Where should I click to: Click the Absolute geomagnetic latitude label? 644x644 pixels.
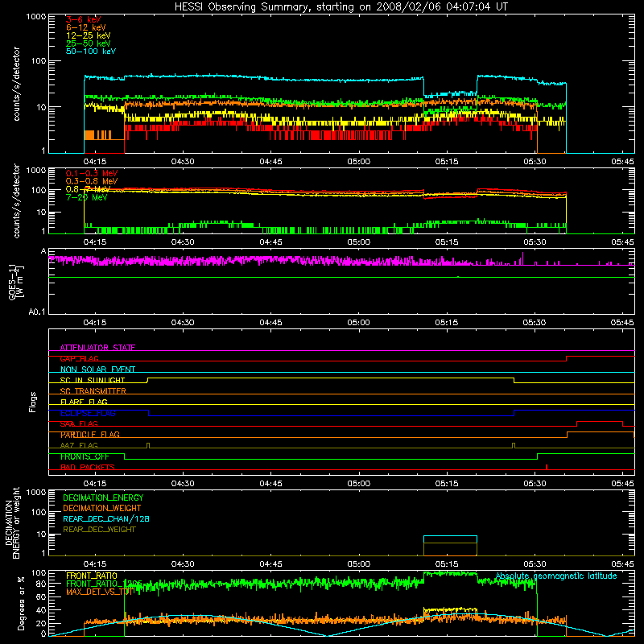pos(556,576)
